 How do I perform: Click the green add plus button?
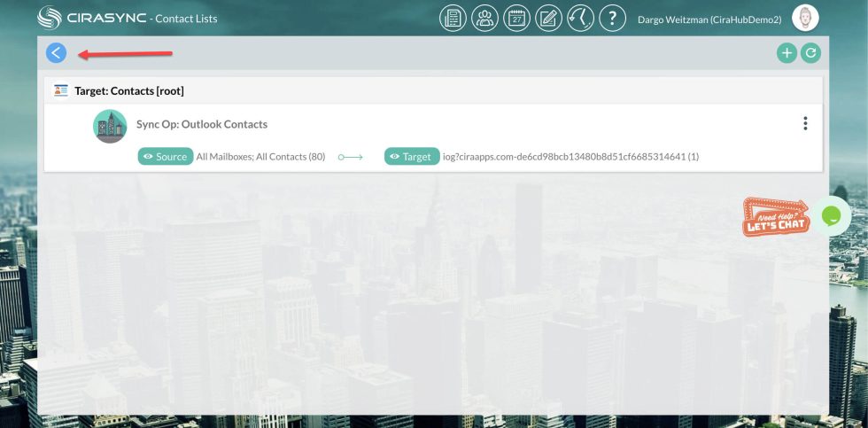(787, 53)
